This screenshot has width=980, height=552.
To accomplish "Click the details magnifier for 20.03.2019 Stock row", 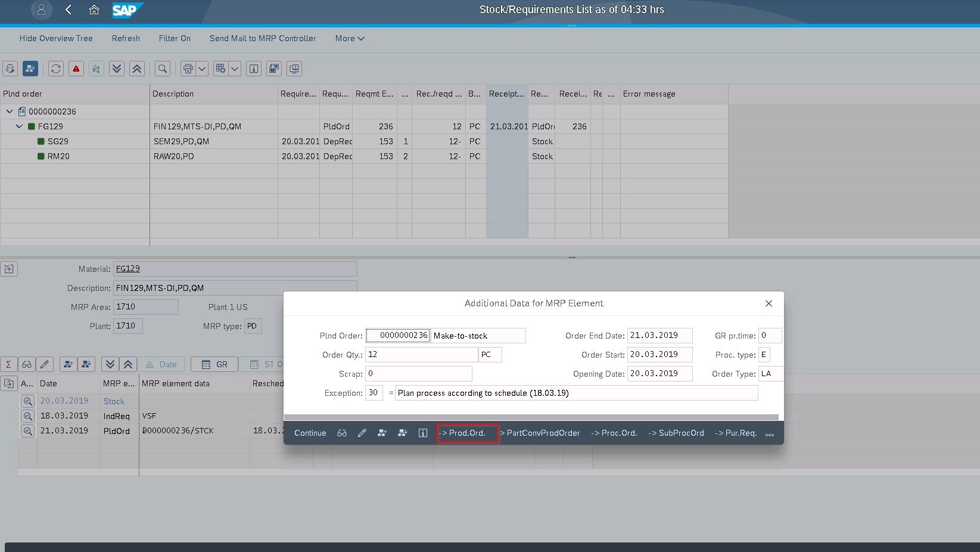I will point(27,401).
